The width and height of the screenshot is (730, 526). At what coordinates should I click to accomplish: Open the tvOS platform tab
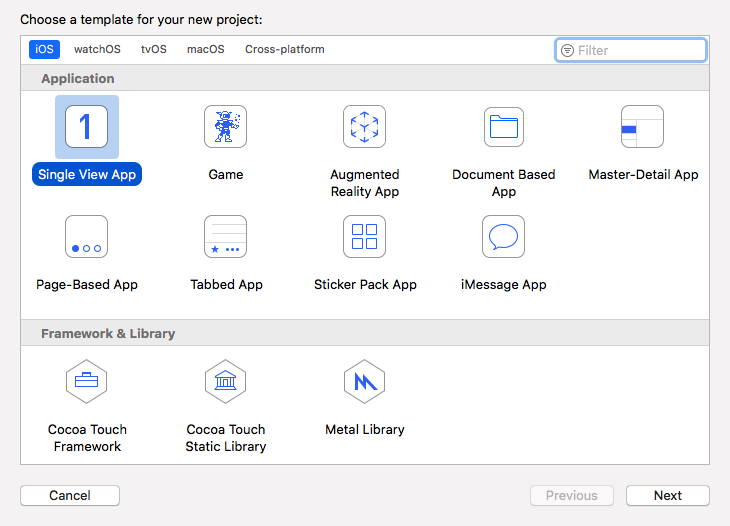(154, 49)
